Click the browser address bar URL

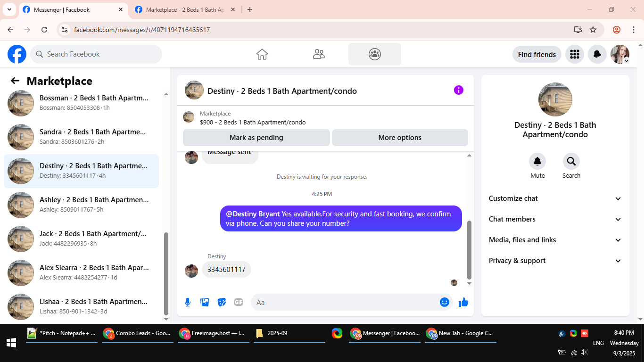pyautogui.click(x=142, y=30)
